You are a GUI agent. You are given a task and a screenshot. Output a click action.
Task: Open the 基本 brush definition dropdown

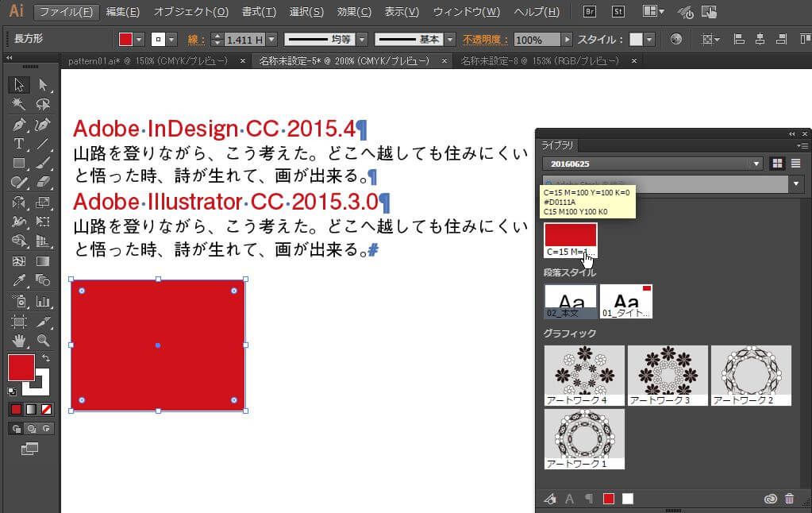[450, 40]
